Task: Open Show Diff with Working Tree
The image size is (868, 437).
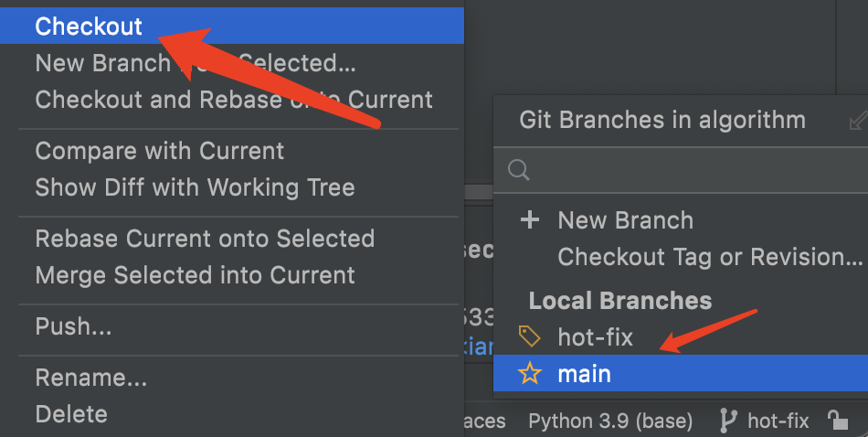Action: pos(194,187)
